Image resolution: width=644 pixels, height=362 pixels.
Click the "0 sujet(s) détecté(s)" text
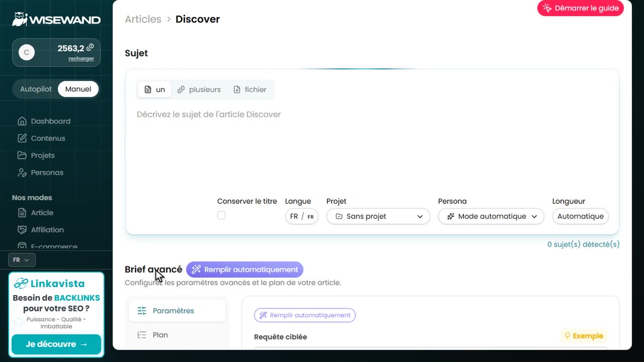click(x=584, y=244)
